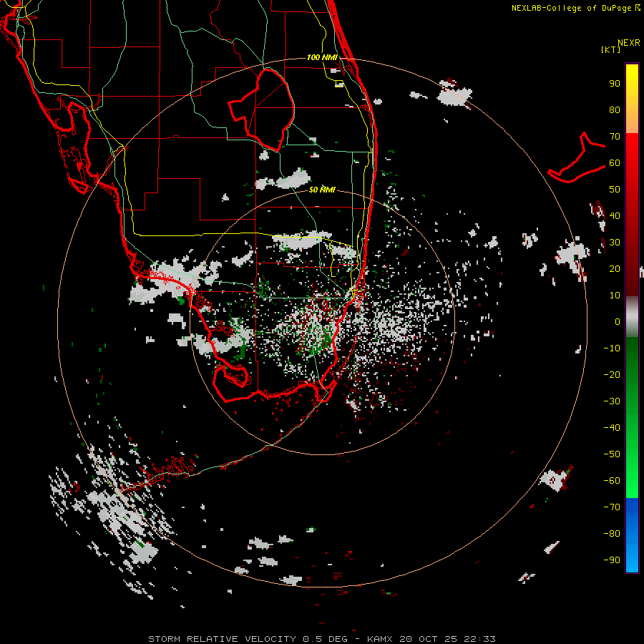Click the -30 value on velocity scale
The image size is (644, 644).
(x=612, y=401)
